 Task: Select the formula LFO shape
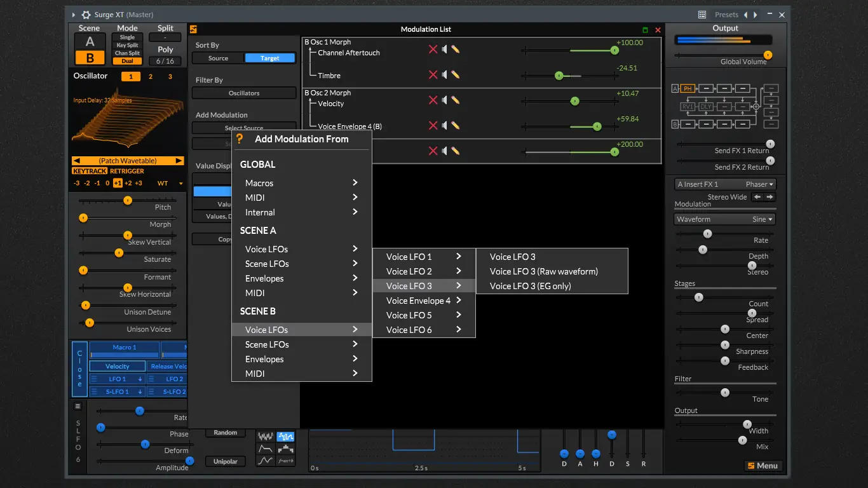point(285,461)
